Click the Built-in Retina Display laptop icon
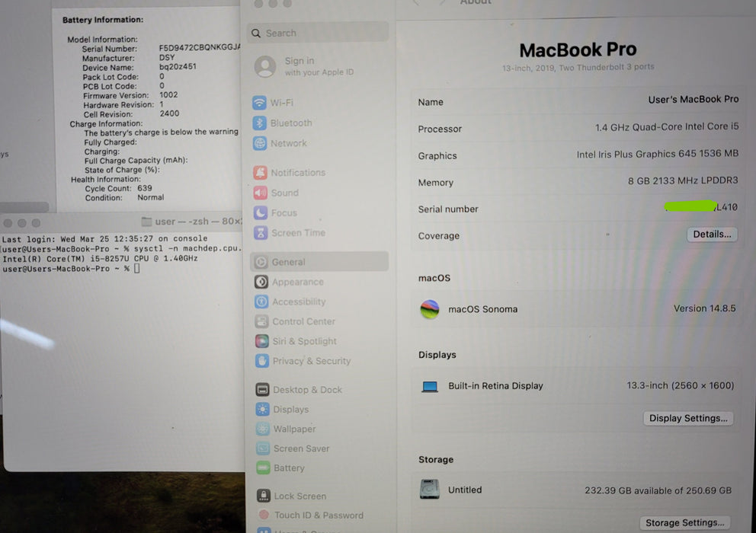Screen dimensions: 756x533 [430, 387]
